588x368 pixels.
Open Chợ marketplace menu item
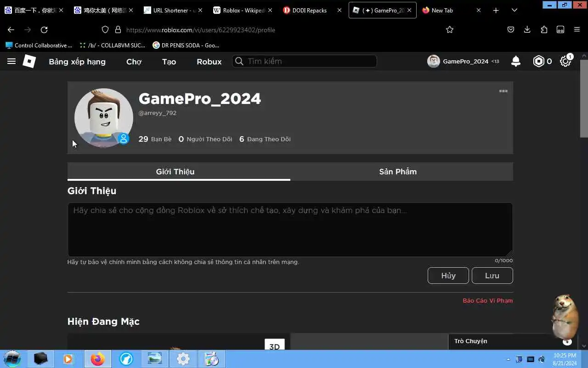[x=134, y=62]
